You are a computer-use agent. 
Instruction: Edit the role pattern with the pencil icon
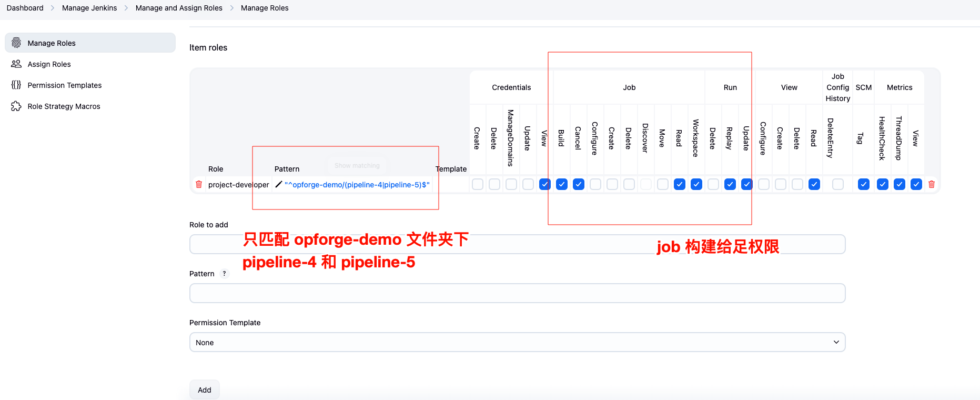click(279, 185)
